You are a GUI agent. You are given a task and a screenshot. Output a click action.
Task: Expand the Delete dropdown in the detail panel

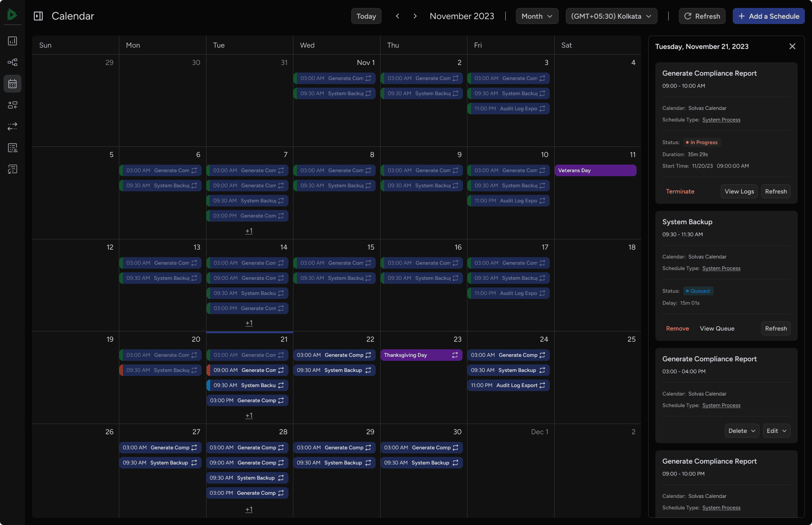coord(741,431)
